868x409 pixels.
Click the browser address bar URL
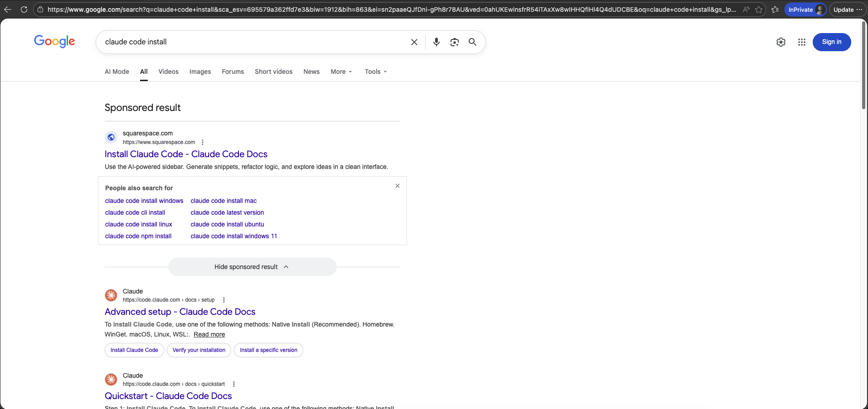[392, 10]
